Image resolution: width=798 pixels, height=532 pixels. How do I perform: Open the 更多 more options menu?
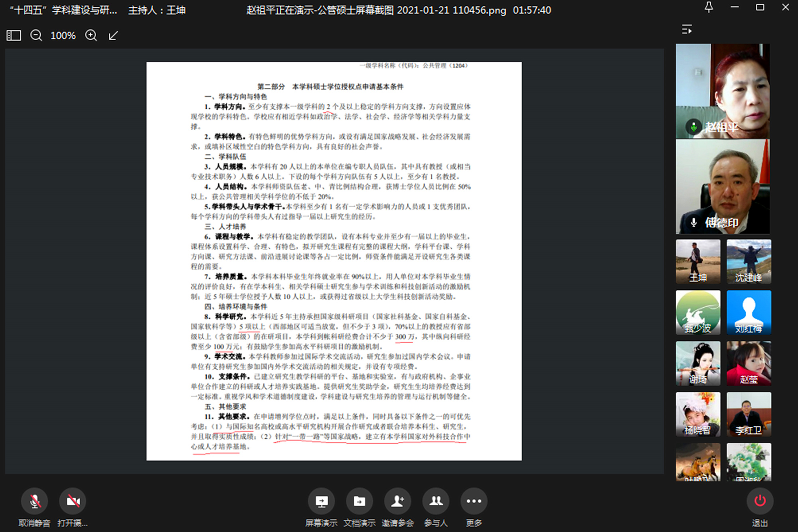(x=474, y=501)
